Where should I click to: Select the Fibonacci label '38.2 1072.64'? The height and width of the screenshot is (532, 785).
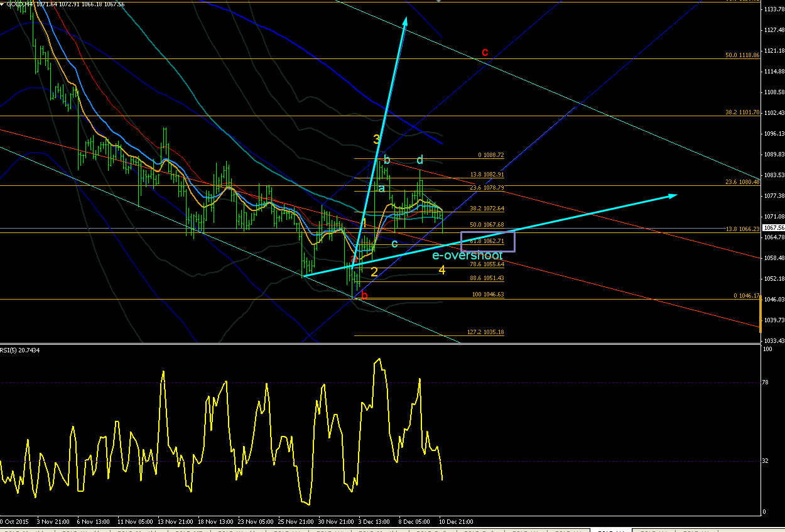tap(487, 208)
